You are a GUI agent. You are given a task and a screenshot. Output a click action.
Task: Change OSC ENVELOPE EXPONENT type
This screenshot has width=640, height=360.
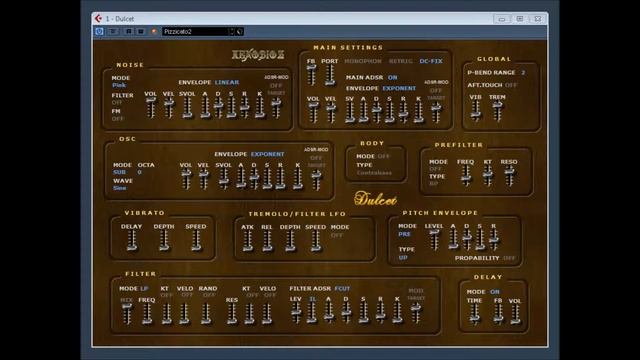click(x=267, y=154)
